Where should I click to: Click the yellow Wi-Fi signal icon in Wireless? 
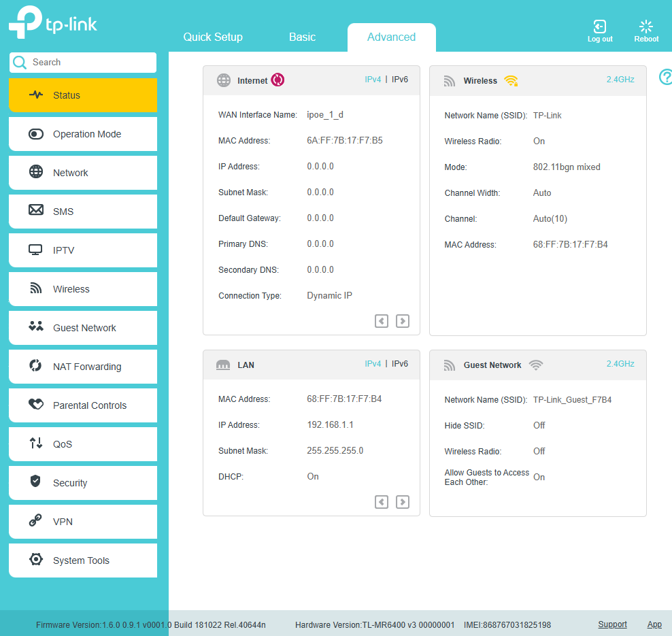[511, 80]
